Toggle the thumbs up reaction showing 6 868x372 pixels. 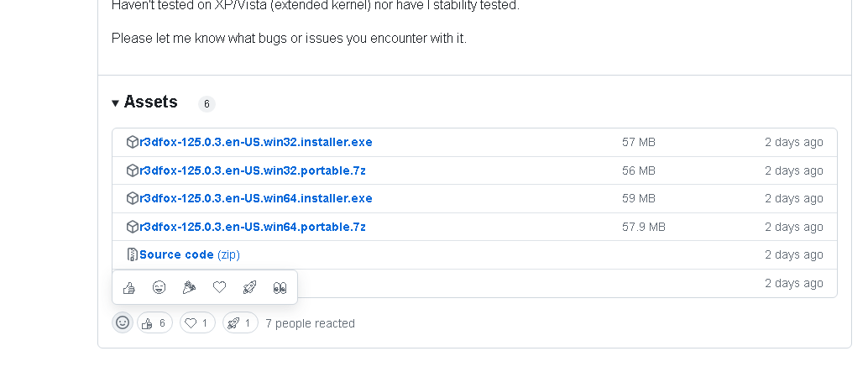[154, 322]
